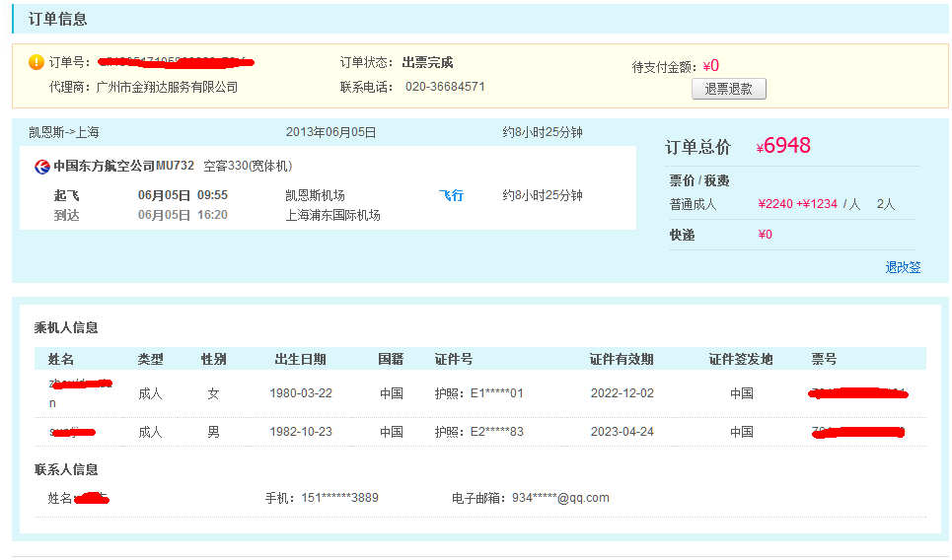Click the blue 飞行 link

coord(451,195)
